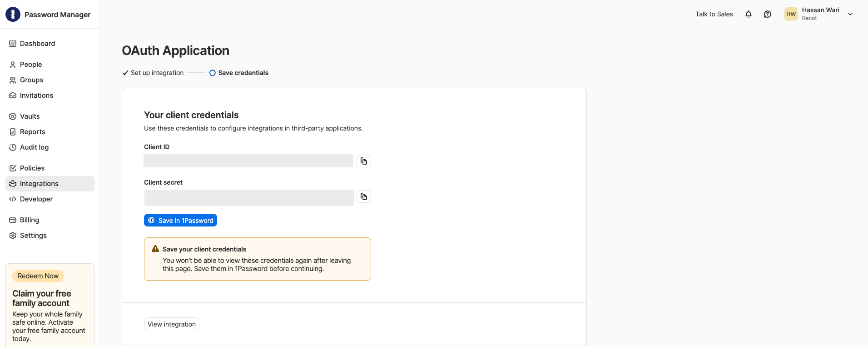Click the Redeem Now badge
Image resolution: width=868 pixels, height=347 pixels.
point(38,276)
